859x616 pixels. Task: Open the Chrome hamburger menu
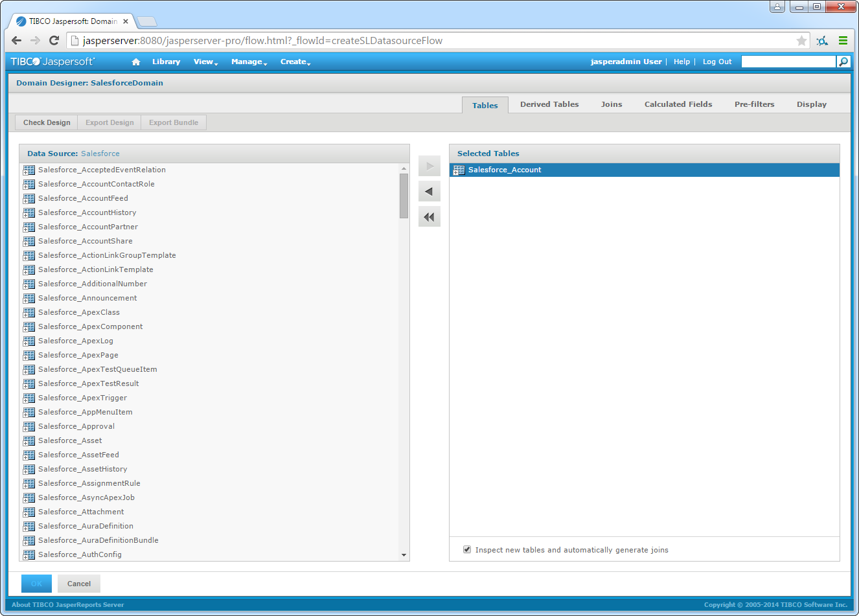(x=843, y=41)
